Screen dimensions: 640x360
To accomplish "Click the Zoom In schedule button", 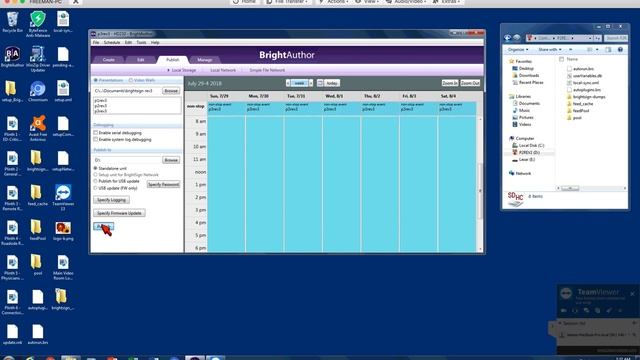I will coord(450,83).
